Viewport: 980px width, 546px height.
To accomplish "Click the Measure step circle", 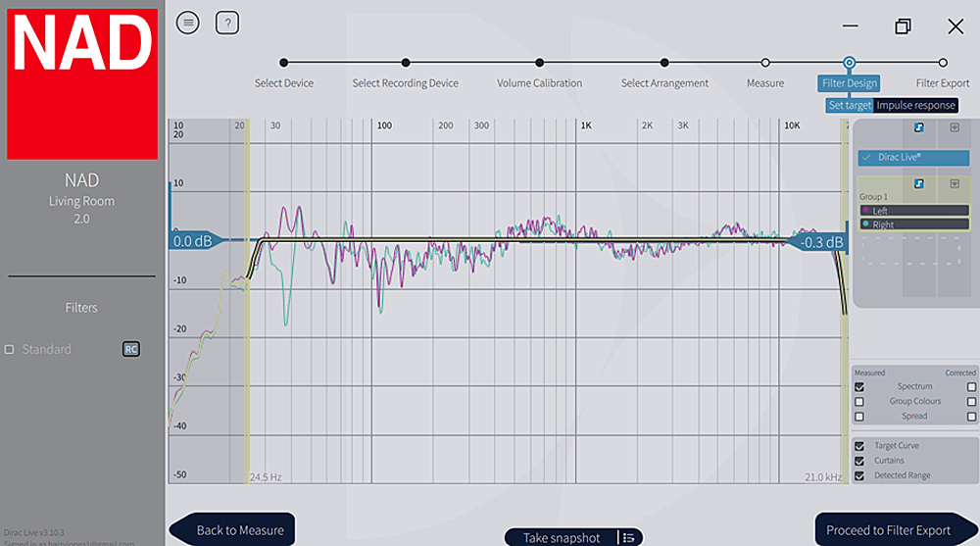I will click(765, 63).
